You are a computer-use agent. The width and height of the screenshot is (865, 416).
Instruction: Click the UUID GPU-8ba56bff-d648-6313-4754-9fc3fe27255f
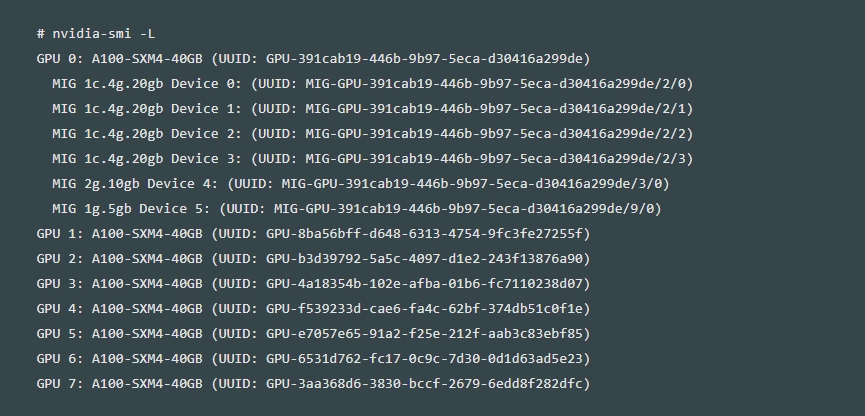coord(425,234)
